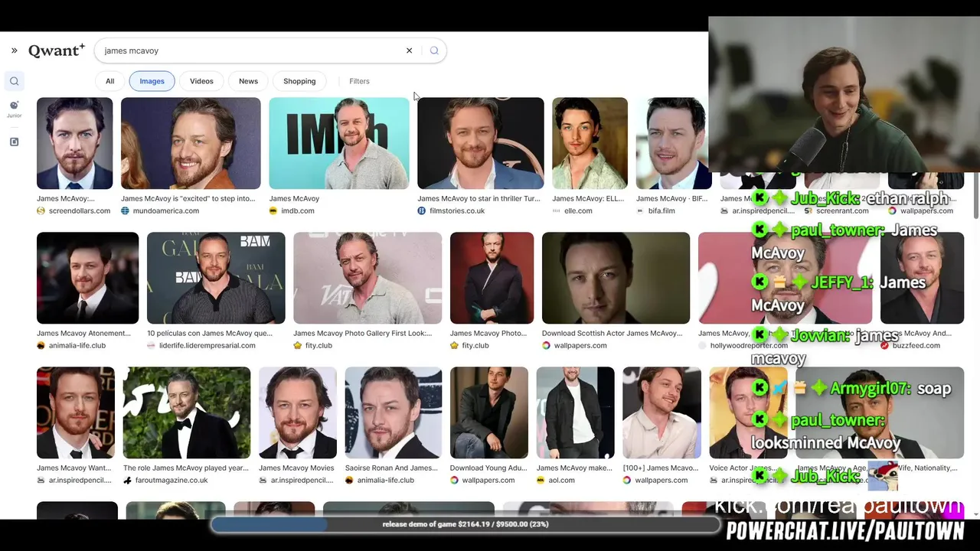980x551 pixels.
Task: Open the Qwant logo homepage link
Action: click(57, 51)
